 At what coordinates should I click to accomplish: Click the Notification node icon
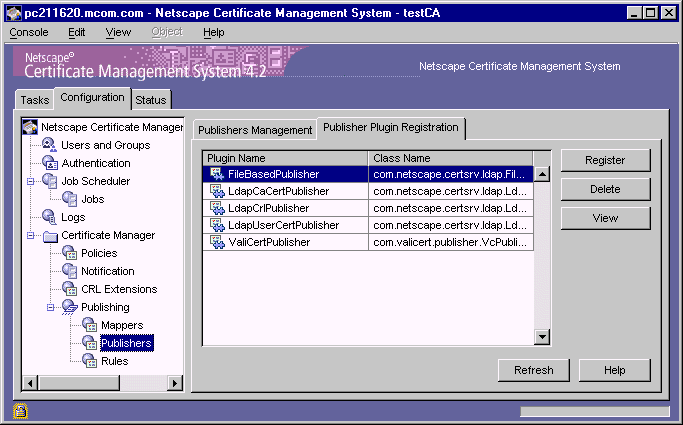[70, 271]
